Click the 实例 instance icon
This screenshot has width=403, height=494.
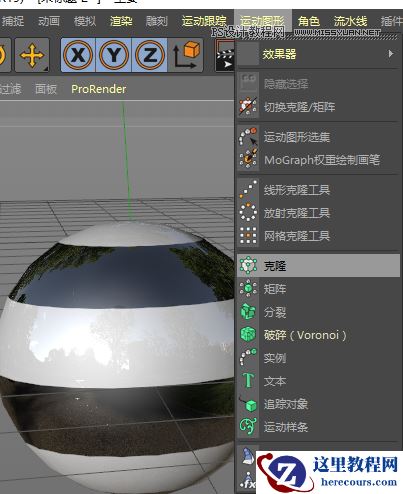248,357
